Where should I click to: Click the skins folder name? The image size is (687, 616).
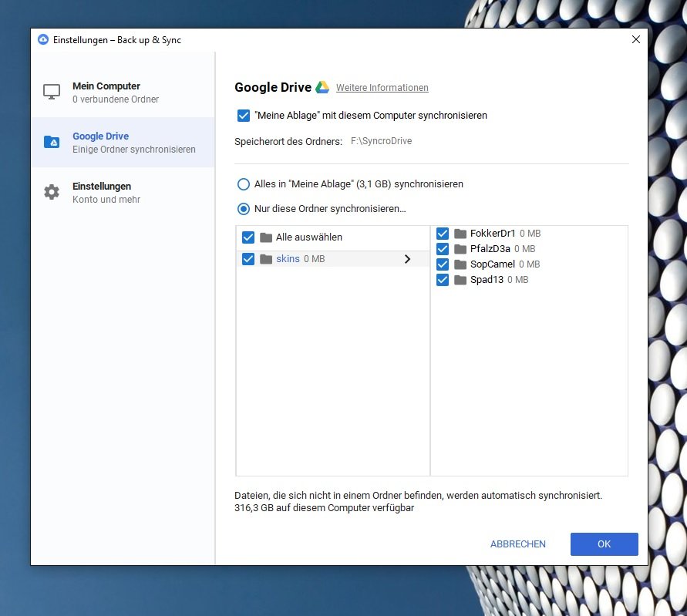click(288, 259)
